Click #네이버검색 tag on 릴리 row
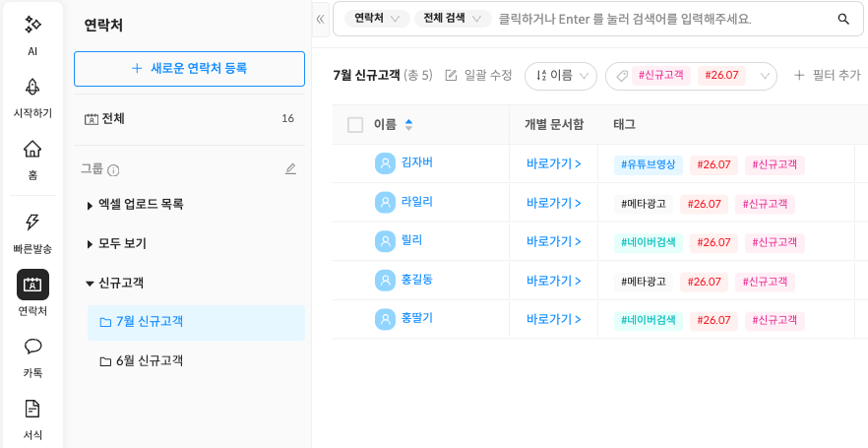Screen dimensions: 868x448 click(649, 243)
